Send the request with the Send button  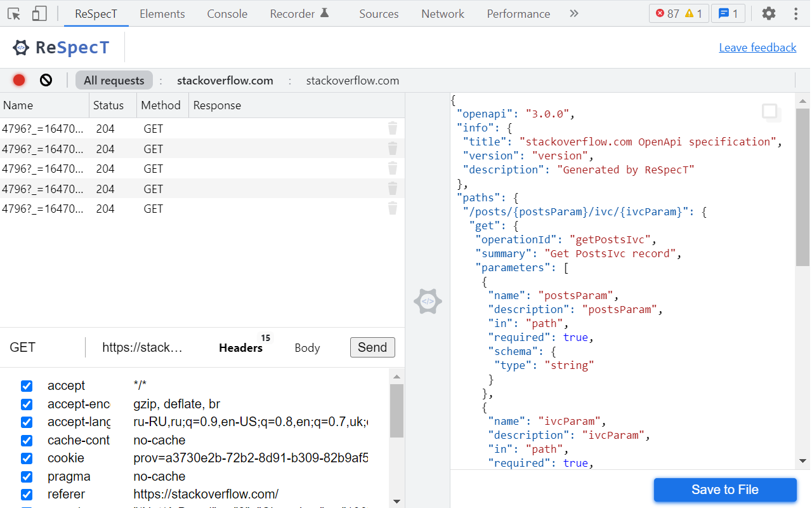[372, 347]
